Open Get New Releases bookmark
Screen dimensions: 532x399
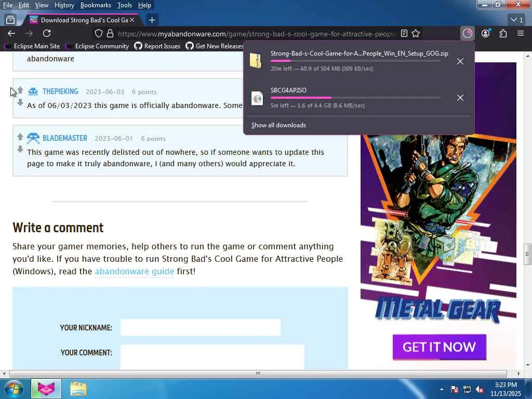(x=215, y=46)
